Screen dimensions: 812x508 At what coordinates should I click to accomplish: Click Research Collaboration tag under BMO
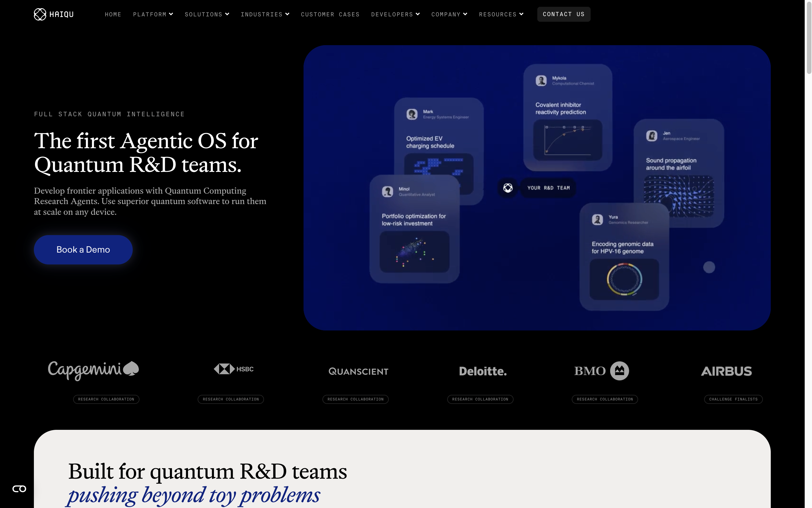[605, 399]
